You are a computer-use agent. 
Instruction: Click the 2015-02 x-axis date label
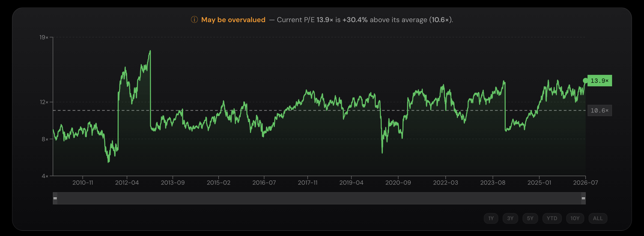[219, 182]
